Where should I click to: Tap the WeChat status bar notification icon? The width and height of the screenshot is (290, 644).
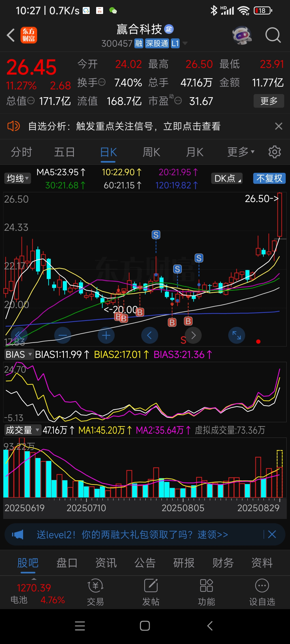pos(113,11)
